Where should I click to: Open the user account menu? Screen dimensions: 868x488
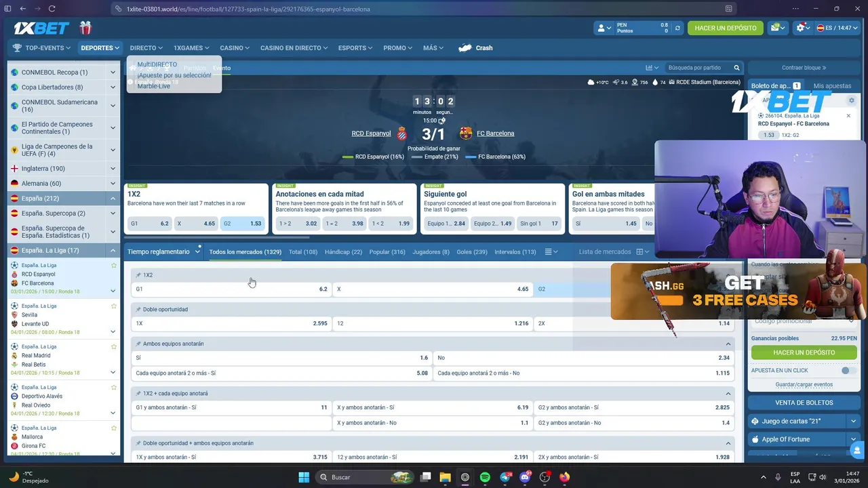[x=603, y=28]
